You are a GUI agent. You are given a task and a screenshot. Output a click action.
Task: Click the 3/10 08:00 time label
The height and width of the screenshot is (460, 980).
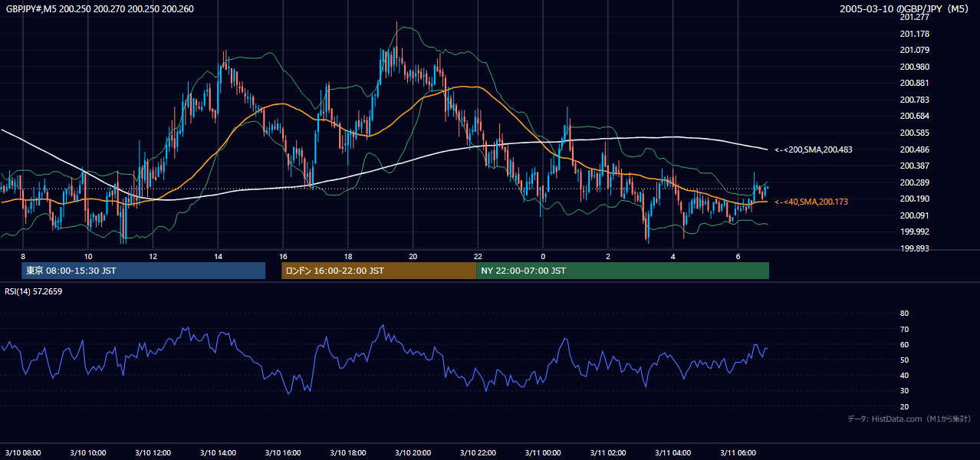pos(23,453)
